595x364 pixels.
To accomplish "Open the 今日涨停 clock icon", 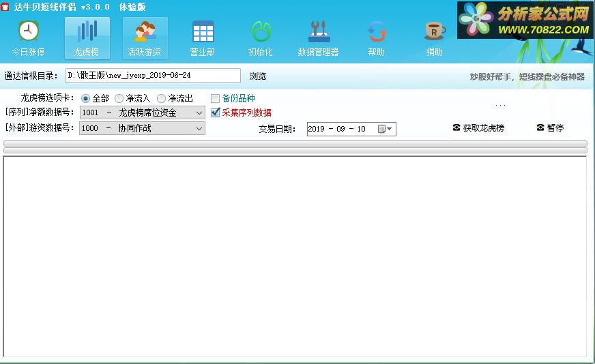I will 29,31.
